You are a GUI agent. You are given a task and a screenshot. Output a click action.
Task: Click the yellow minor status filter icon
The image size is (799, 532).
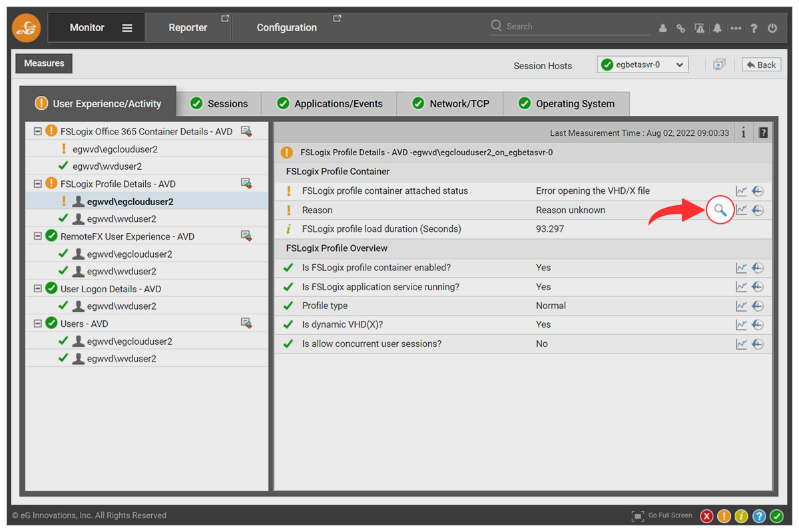[741, 516]
